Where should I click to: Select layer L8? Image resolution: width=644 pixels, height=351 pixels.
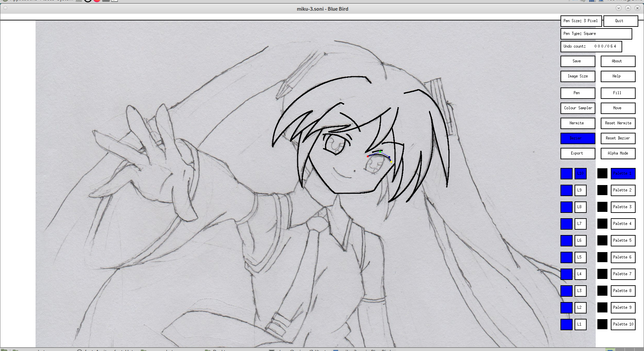(x=581, y=207)
